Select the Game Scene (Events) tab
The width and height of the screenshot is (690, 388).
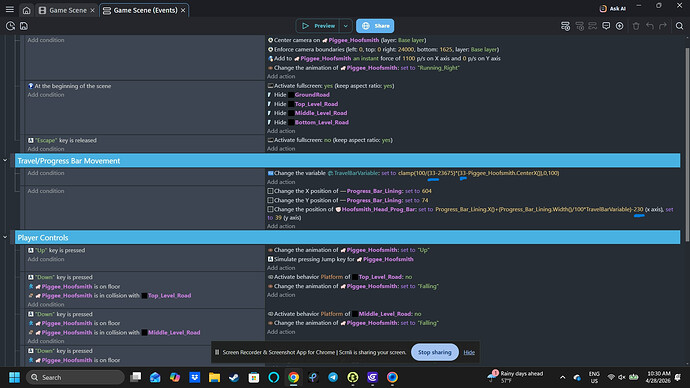pyautogui.click(x=144, y=10)
